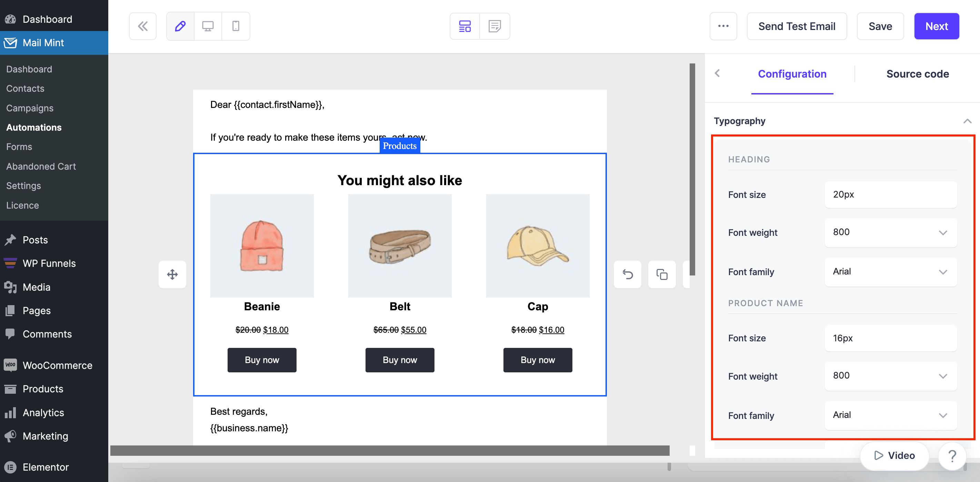This screenshot has width=980, height=482.
Task: Click the back chevron on Configuration panel
Action: (x=718, y=73)
